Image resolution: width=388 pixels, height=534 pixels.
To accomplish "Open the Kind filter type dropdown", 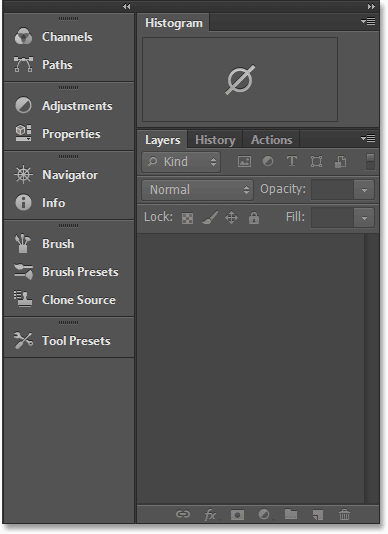I will [181, 162].
